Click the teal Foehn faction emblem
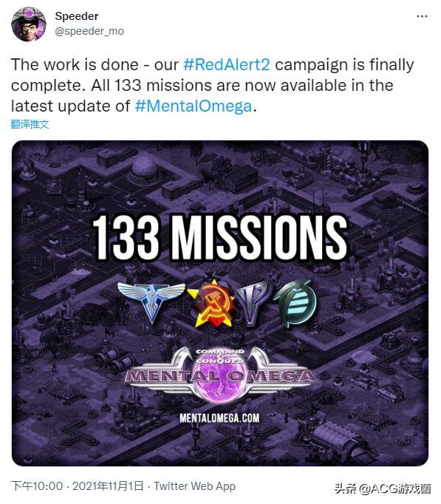The image size is (441, 504). [295, 303]
